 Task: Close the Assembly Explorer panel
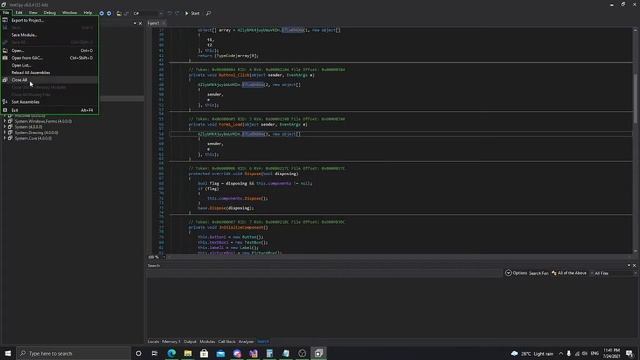140,23
